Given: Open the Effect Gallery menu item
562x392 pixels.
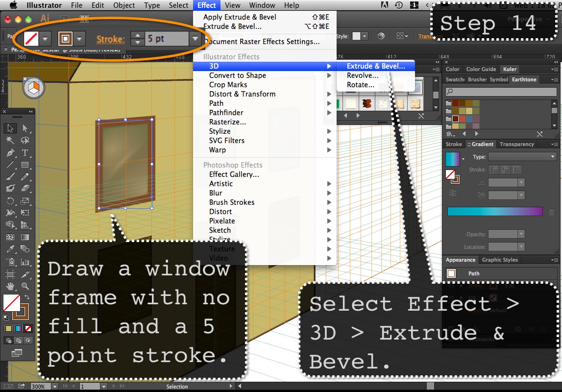Looking at the screenshot, I should [265, 174].
